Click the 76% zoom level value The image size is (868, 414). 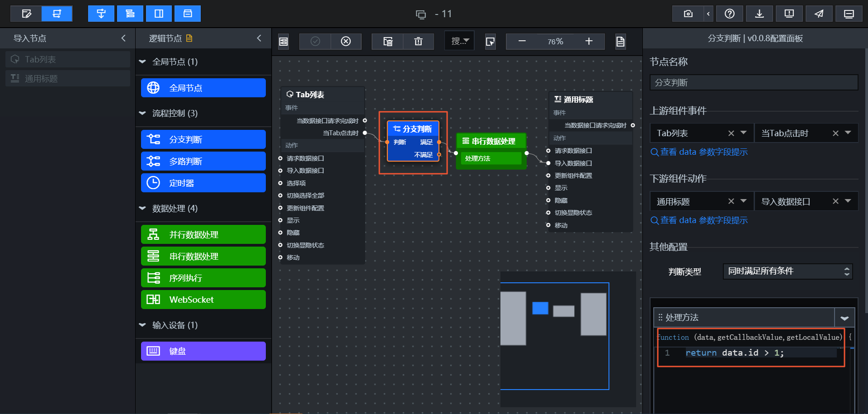click(555, 42)
